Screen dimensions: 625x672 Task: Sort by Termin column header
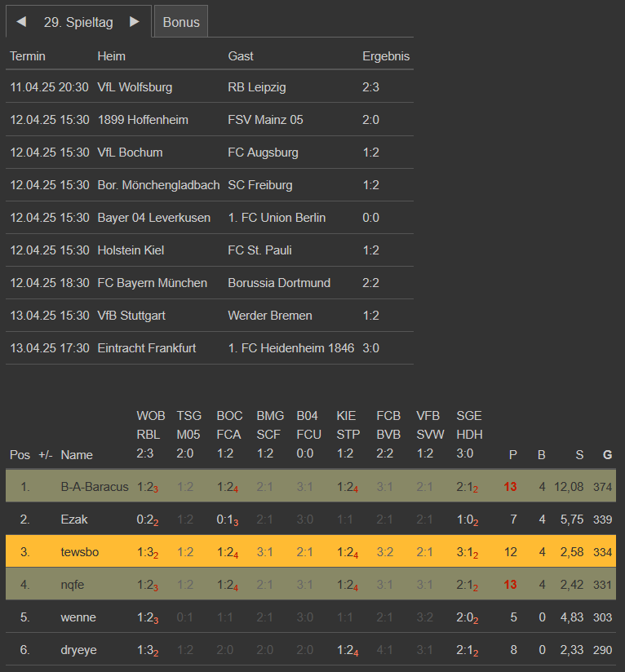(x=28, y=56)
